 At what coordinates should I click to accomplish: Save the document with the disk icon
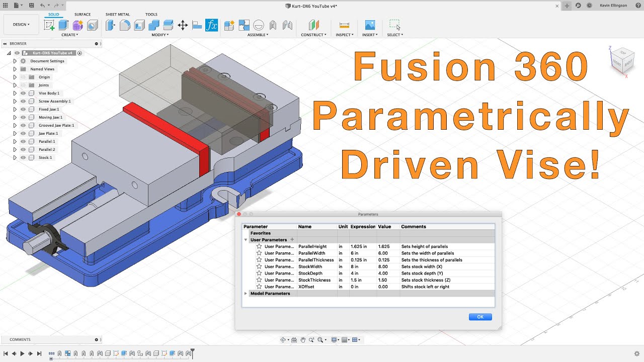pyautogui.click(x=32, y=6)
